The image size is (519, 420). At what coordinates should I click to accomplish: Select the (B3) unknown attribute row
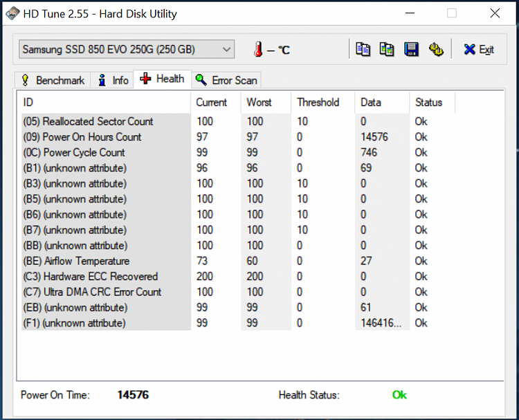click(238, 183)
